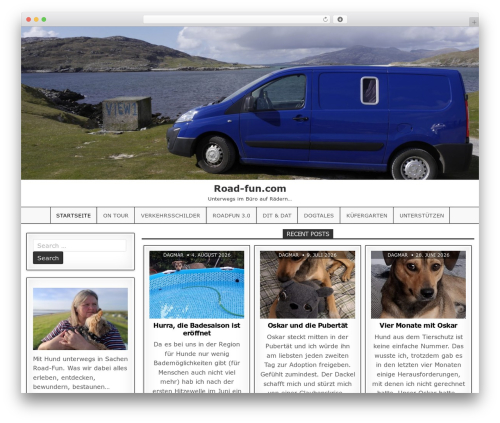This screenshot has width=500, height=423.
Task: Open post title Vier Monate mit Oskar
Action: (x=418, y=325)
